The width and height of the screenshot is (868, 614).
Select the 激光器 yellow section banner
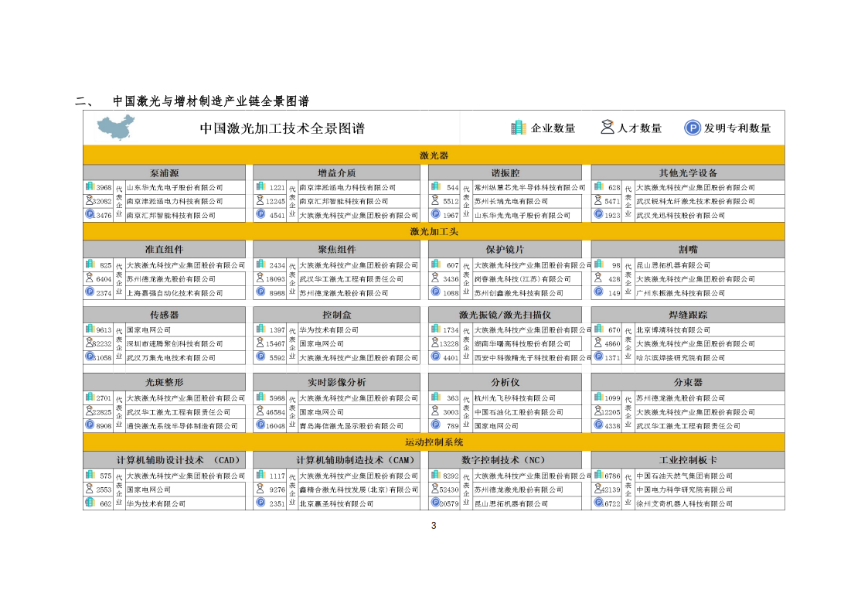click(434, 155)
